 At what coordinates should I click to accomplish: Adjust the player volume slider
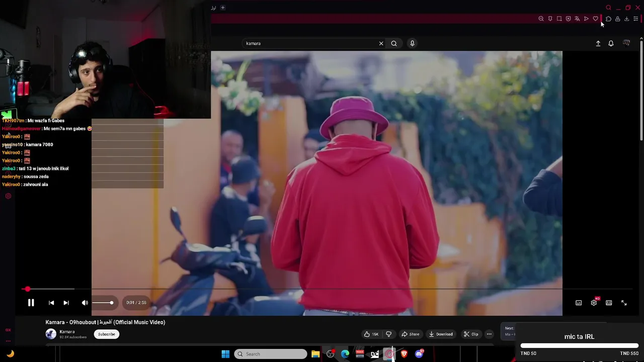point(103,303)
